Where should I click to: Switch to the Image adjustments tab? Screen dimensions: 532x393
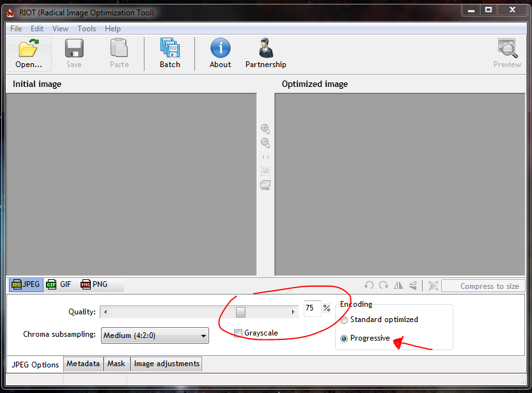point(166,364)
